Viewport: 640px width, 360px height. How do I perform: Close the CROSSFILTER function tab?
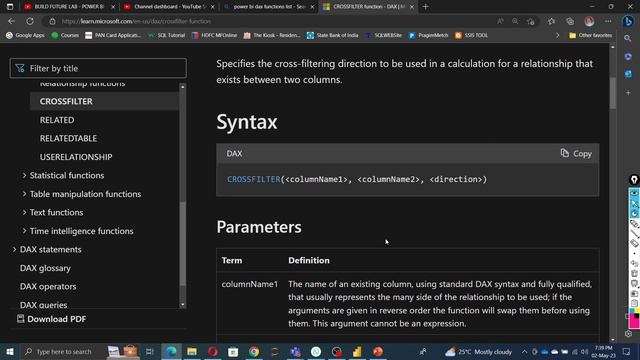click(x=411, y=7)
